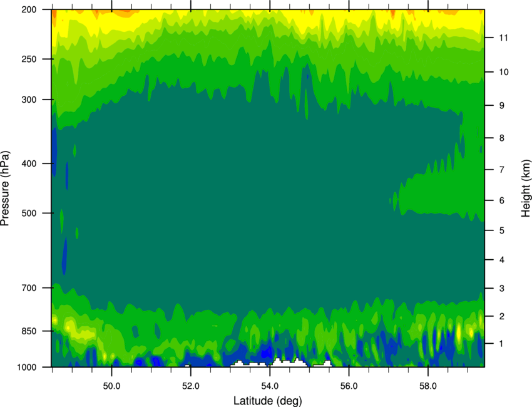Pick the 5 km height label
532x407 pixels.
pos(501,230)
